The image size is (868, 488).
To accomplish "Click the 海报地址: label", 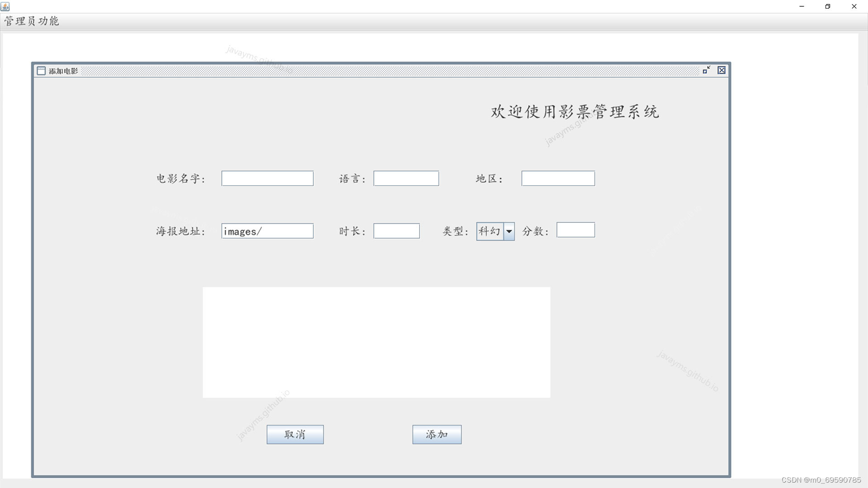I will click(x=181, y=231).
